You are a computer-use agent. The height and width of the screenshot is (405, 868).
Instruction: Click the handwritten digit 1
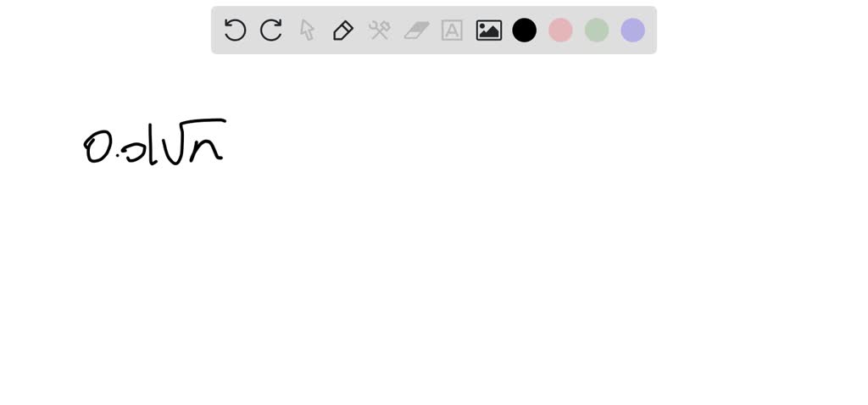[x=152, y=144]
